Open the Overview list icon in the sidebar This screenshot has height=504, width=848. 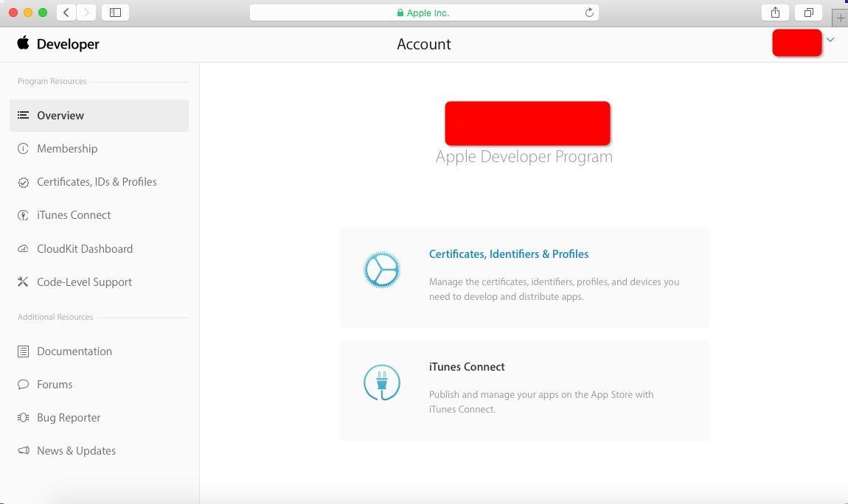[x=23, y=115]
